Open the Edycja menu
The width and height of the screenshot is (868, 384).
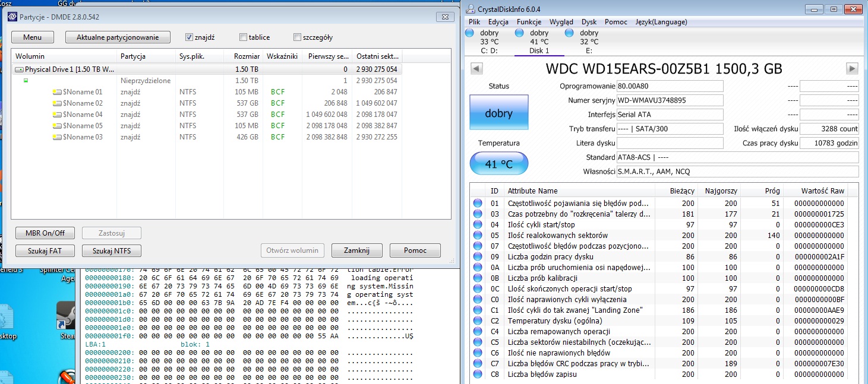point(498,22)
